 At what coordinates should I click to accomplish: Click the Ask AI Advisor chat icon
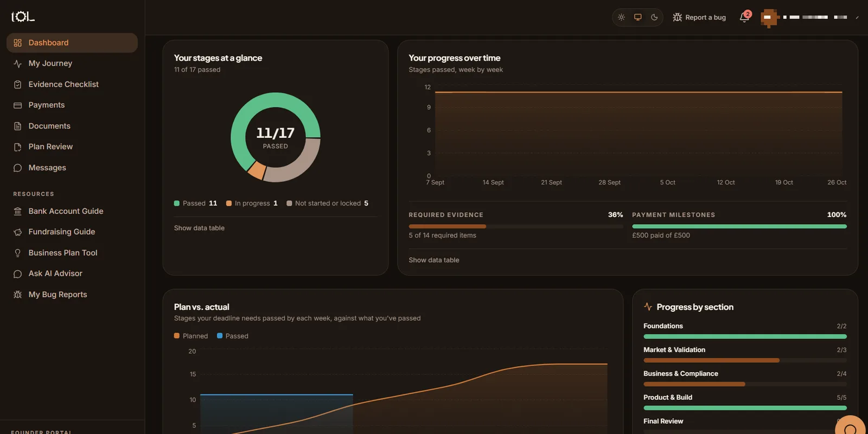click(17, 274)
